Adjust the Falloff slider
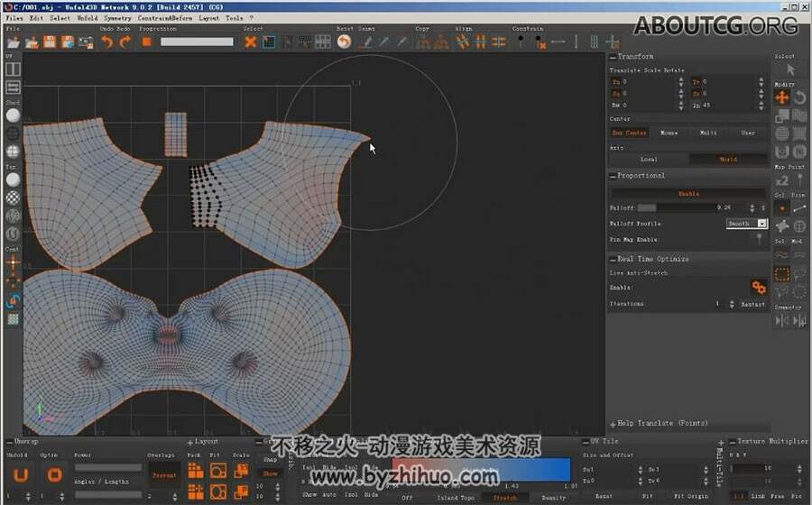812x505 pixels. pos(677,207)
